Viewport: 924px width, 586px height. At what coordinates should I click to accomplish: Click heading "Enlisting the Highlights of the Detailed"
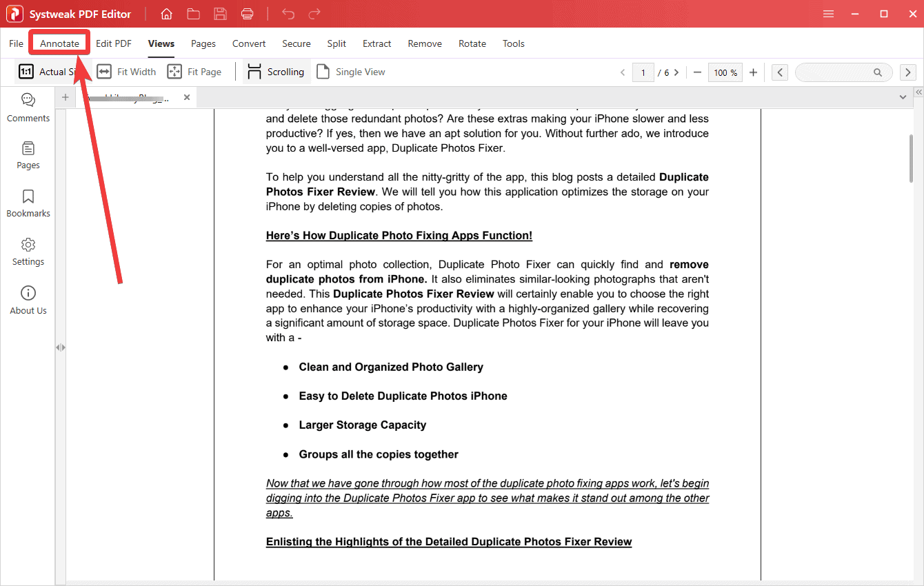tap(449, 542)
